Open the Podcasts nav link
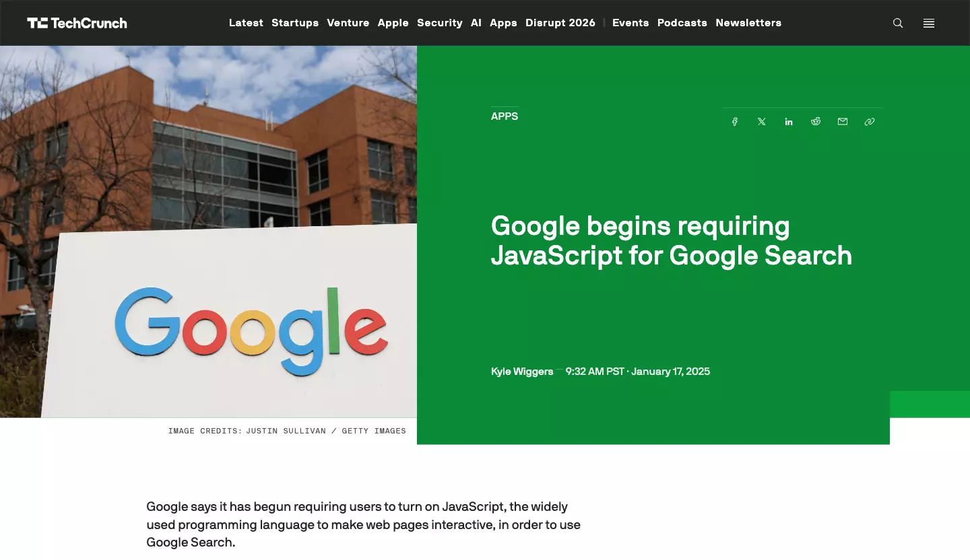 click(x=682, y=23)
